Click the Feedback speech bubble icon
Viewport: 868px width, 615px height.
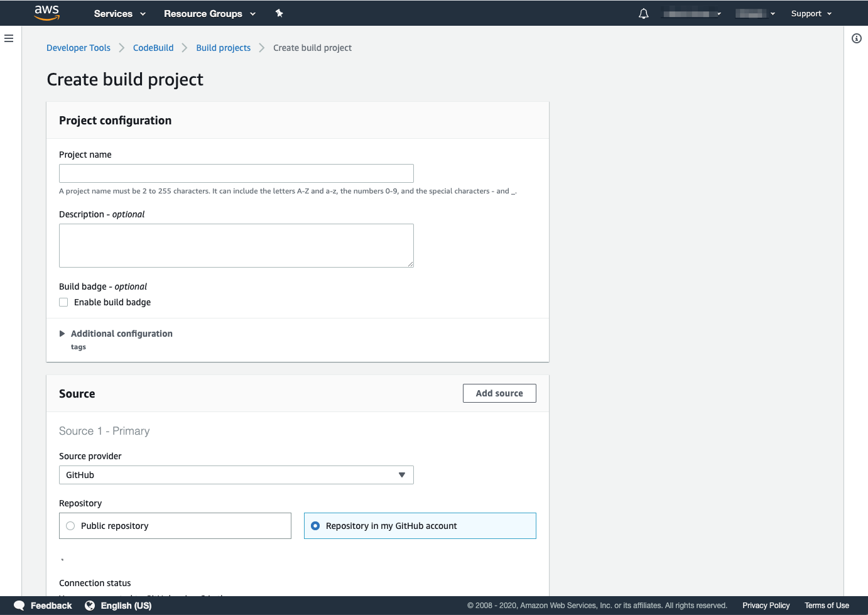19,605
